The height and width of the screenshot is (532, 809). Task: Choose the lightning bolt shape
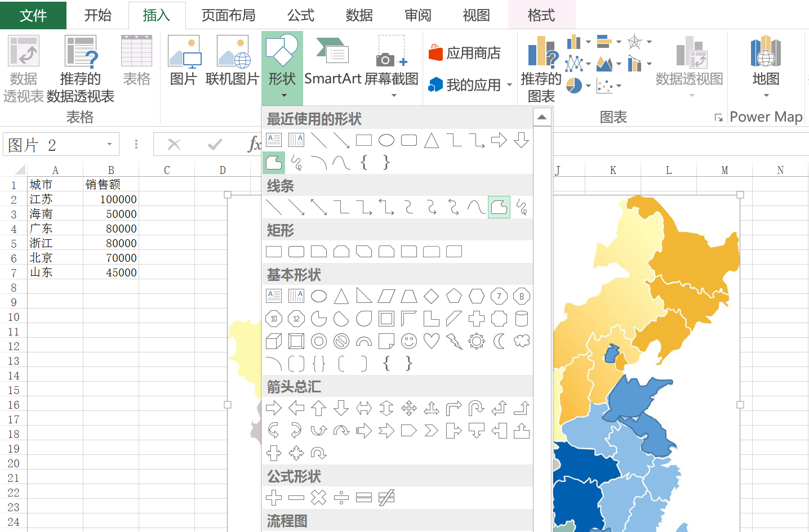454,341
